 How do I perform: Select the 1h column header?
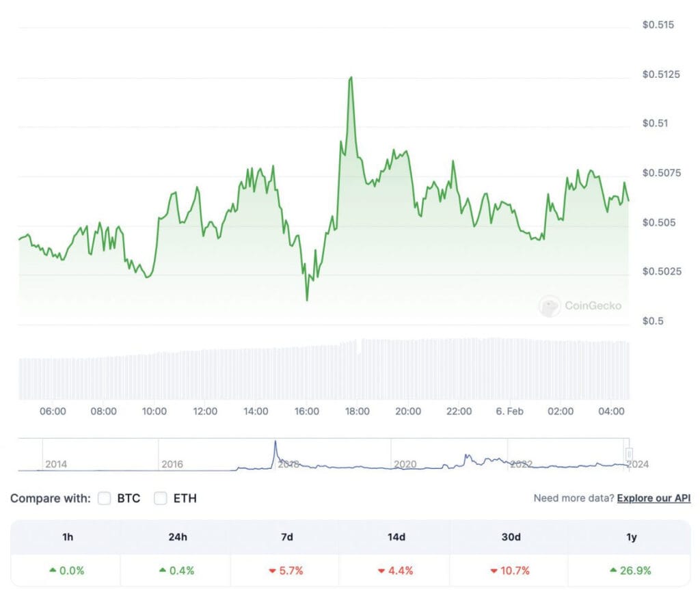click(x=68, y=537)
